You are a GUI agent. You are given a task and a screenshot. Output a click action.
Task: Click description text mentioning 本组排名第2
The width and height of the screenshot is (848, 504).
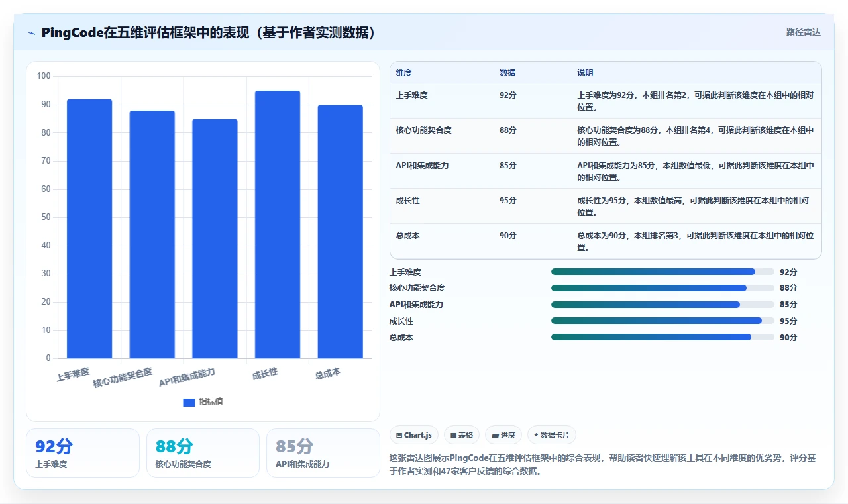[696, 101]
